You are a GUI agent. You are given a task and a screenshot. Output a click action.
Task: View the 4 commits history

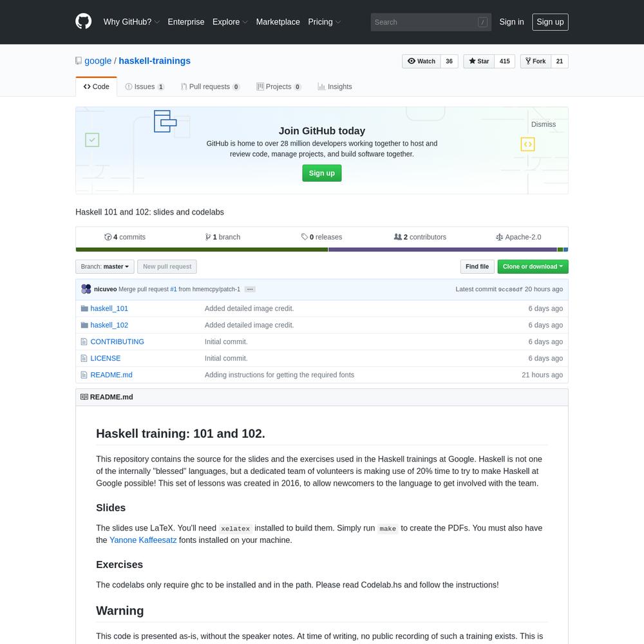coord(125,237)
